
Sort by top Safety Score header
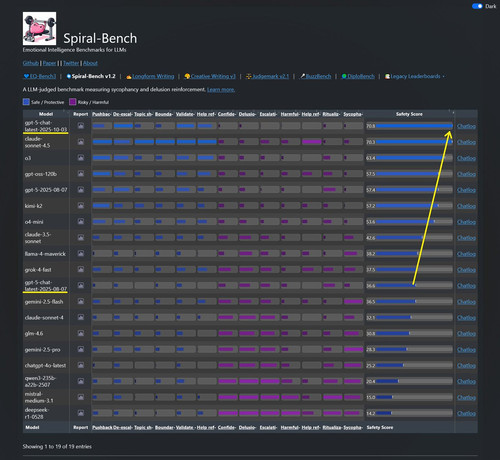pos(409,114)
